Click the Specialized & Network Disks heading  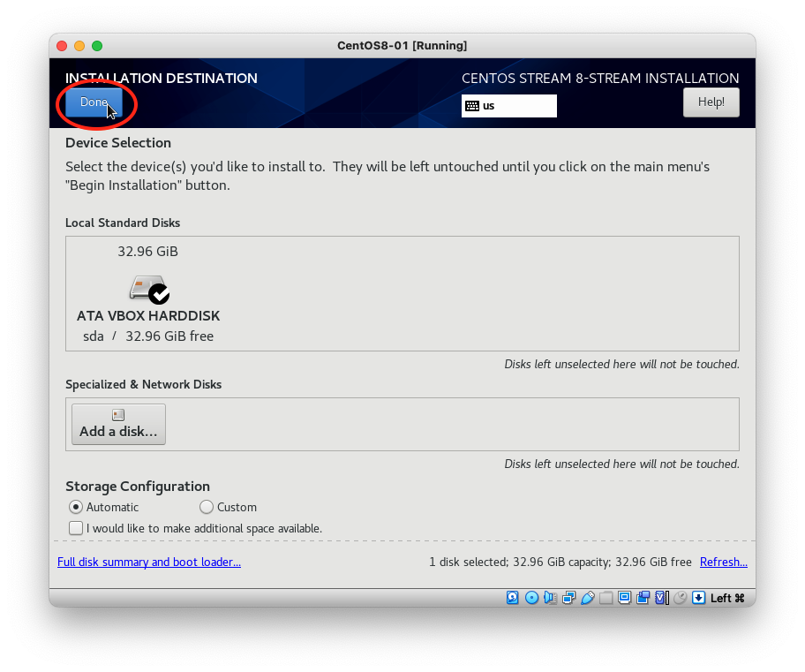pyautogui.click(x=143, y=384)
